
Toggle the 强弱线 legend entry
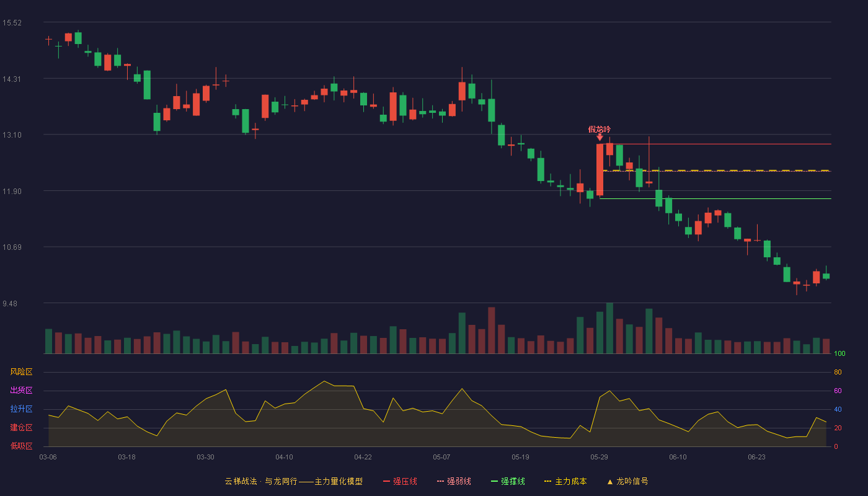pos(454,481)
